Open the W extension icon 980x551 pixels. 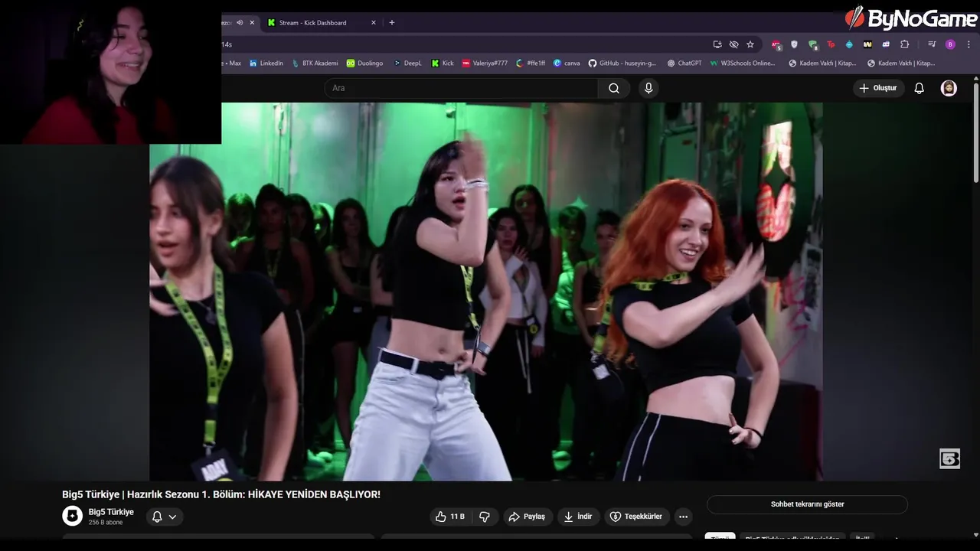(867, 44)
